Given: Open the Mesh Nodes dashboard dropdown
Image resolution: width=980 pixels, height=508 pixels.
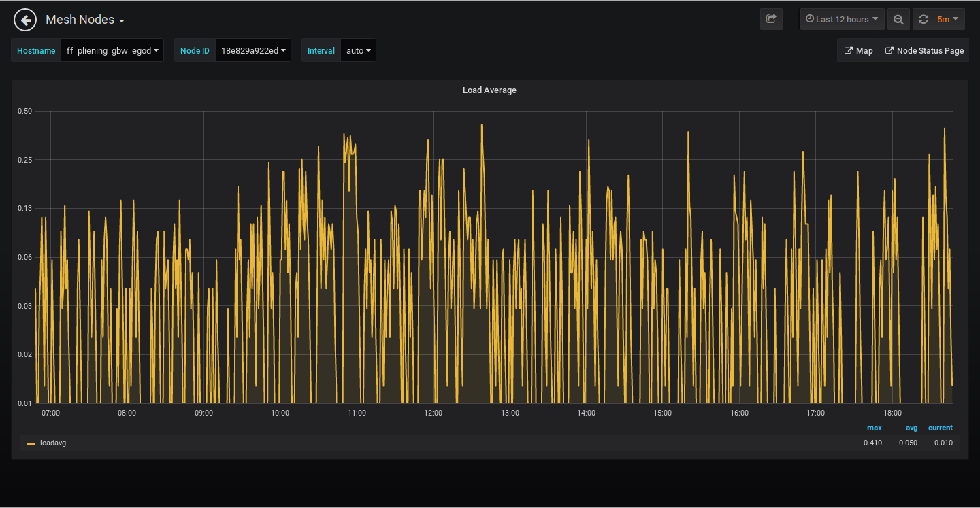Looking at the screenshot, I should tap(84, 20).
